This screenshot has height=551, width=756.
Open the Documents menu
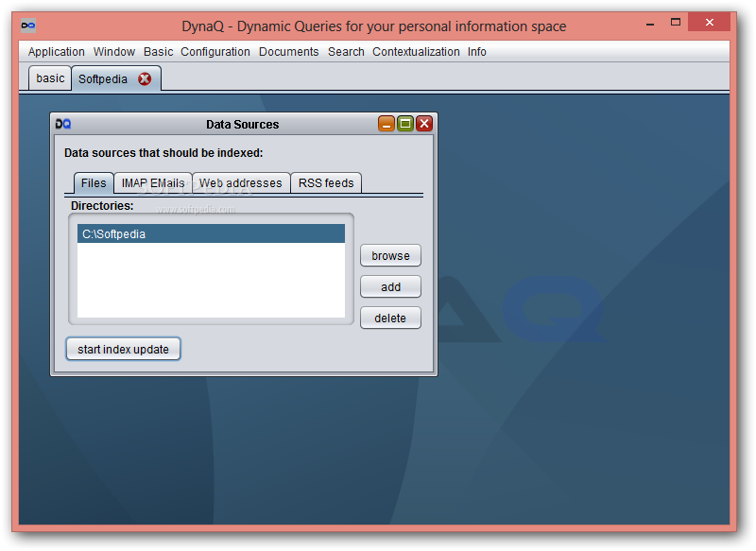289,52
